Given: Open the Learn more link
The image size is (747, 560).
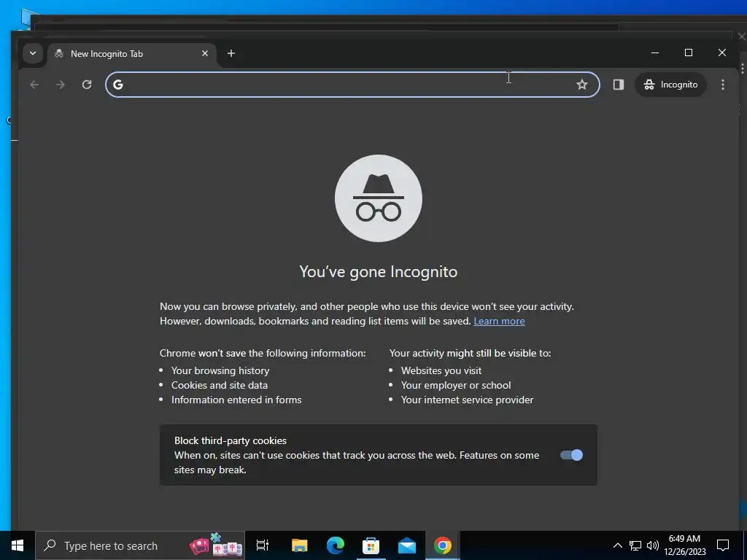Looking at the screenshot, I should 499,321.
